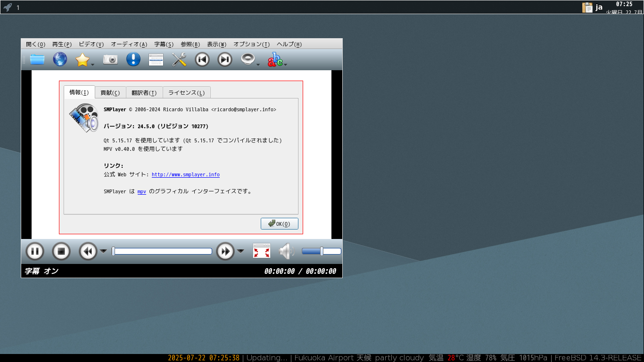This screenshot has width=644, height=362.
Task: Open the ビデオ(V) menu
Action: 91,44
